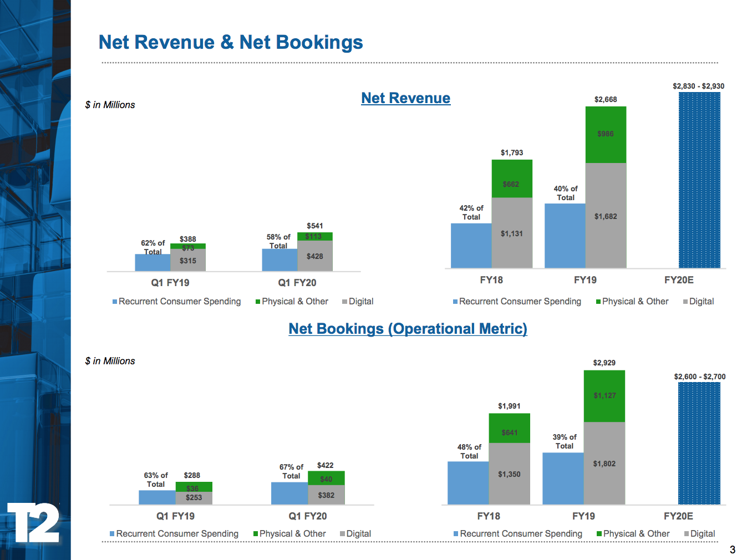Click the green Physical & Other legend square

[257, 301]
